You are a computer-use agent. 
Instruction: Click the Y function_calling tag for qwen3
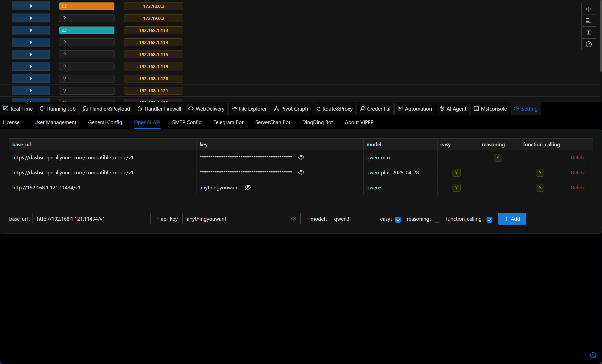(x=540, y=188)
